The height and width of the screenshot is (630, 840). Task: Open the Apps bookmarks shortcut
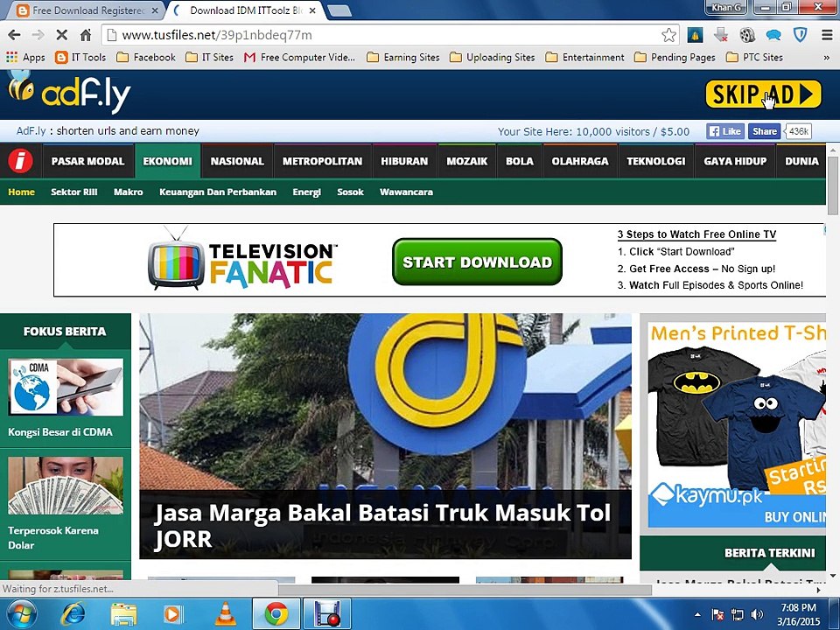click(25, 58)
